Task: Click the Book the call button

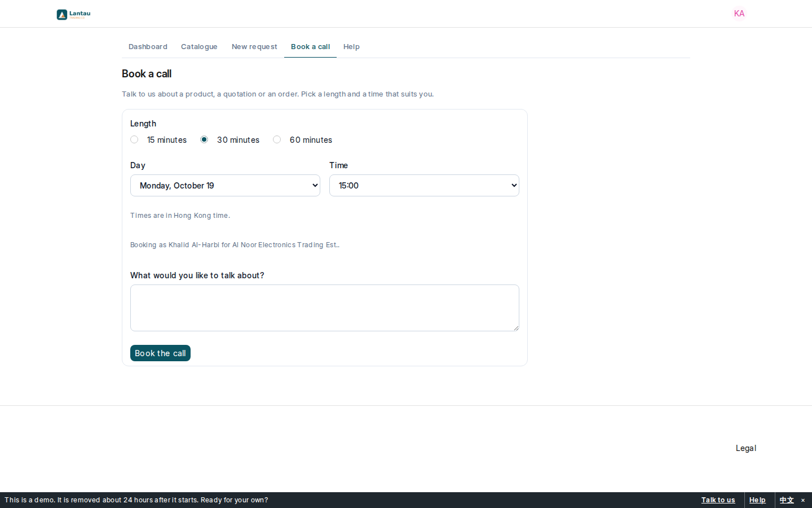Action: 160,353
